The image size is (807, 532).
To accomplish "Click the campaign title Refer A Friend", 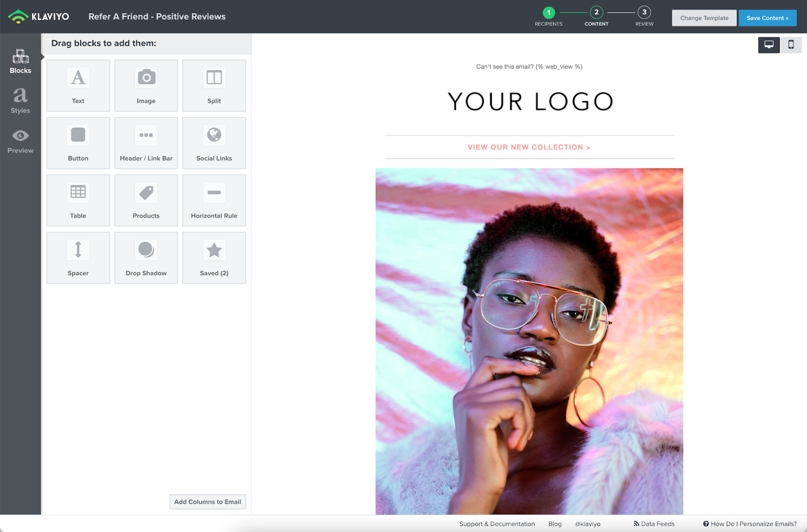I will click(x=157, y=17).
